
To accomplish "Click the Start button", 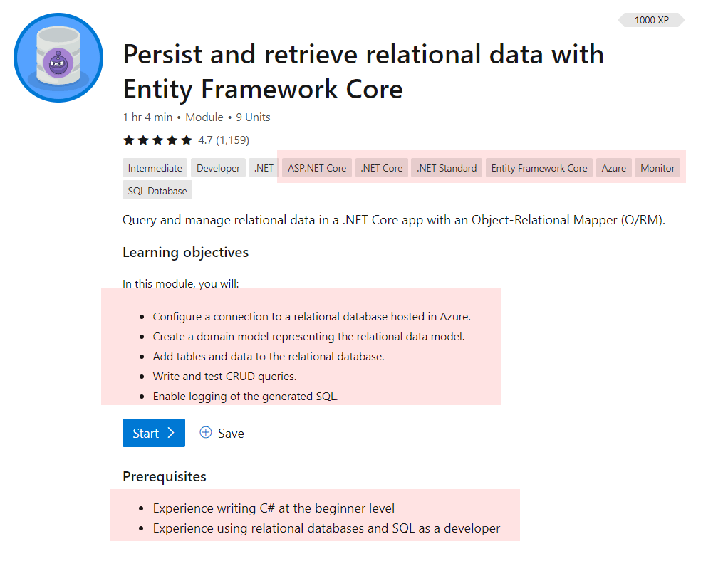I will 153,433.
